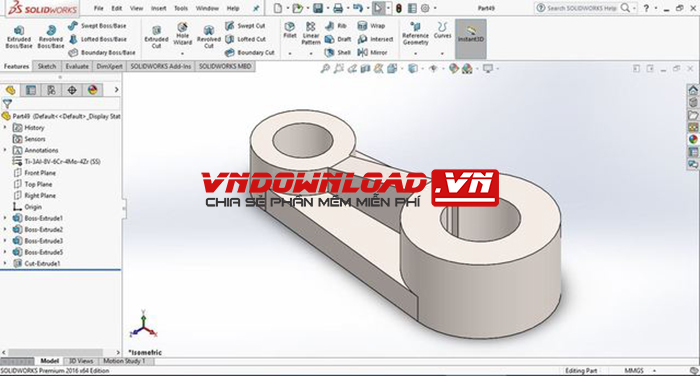
Task: Click the Search SOLIDWORKS Help field
Action: click(x=579, y=8)
